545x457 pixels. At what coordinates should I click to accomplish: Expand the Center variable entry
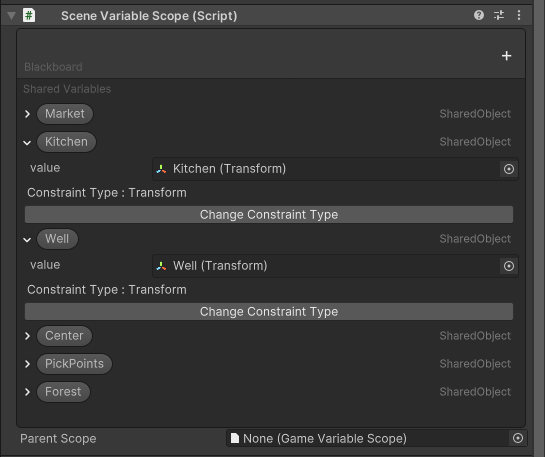[x=27, y=336]
